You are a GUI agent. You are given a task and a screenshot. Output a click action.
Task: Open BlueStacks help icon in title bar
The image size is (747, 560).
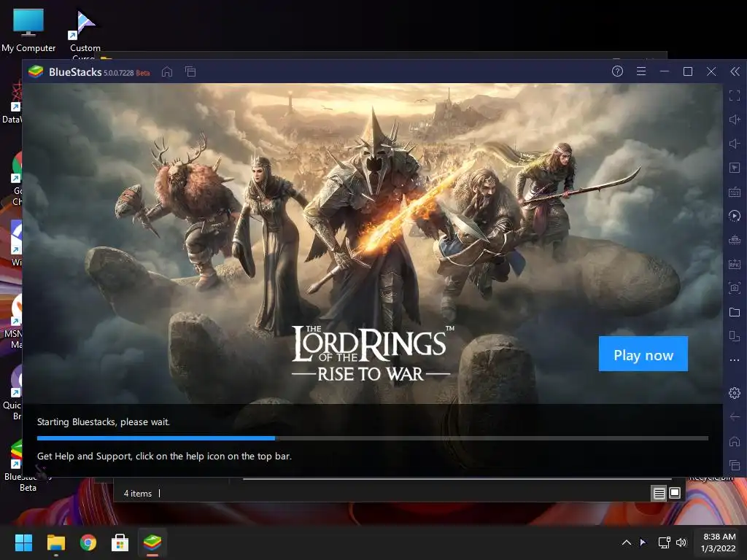(617, 71)
